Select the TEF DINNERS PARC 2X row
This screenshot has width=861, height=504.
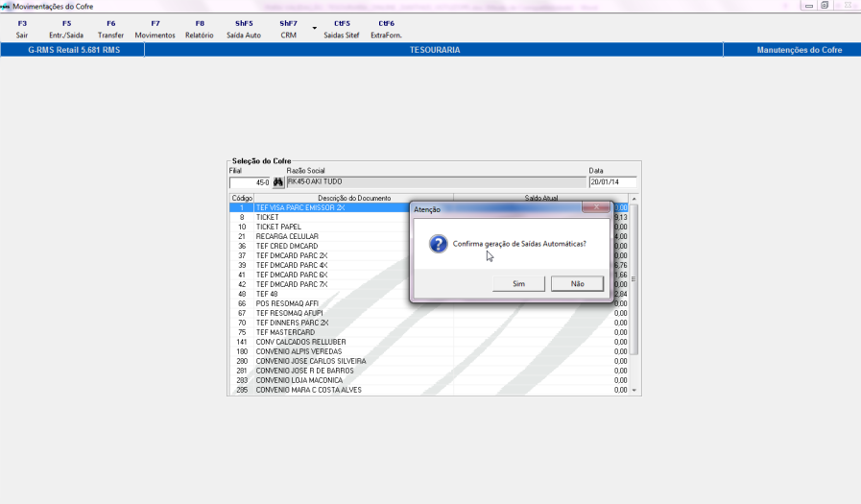click(x=428, y=323)
